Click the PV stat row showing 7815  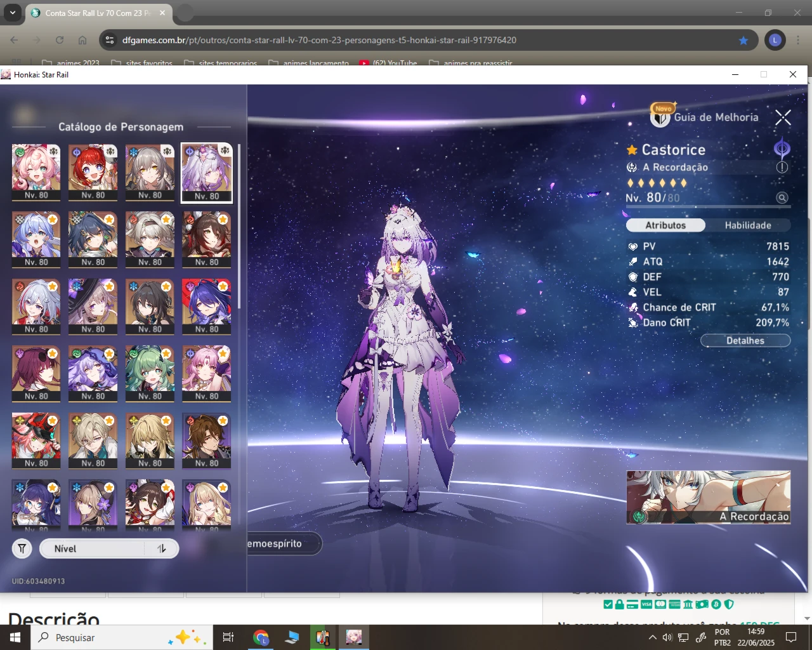tap(708, 246)
